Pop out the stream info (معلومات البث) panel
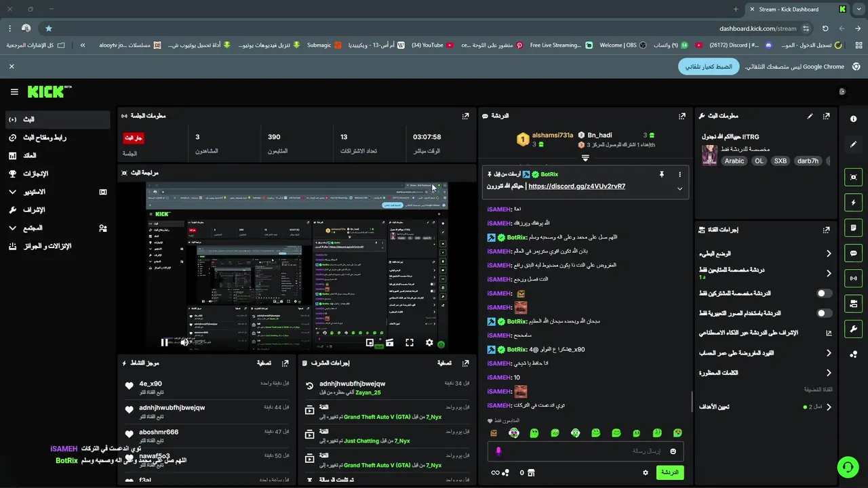The height and width of the screenshot is (488, 868). click(826, 116)
